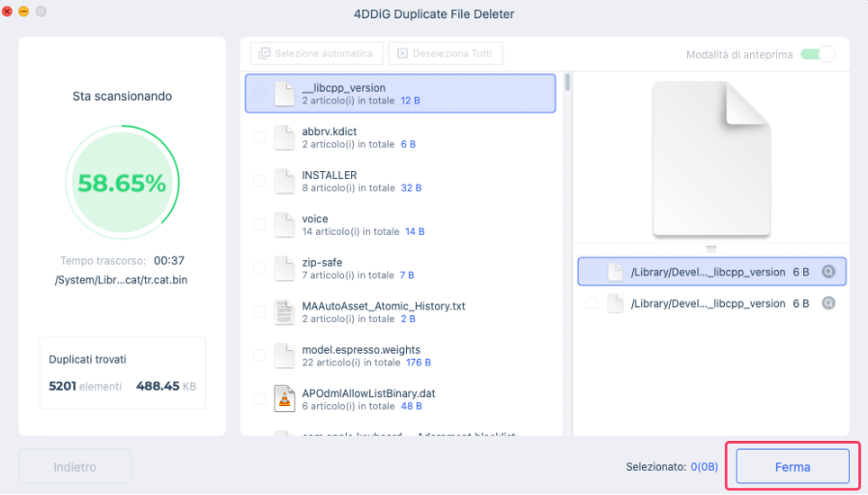Click the VLC cone icon of APOdmlAllowListBinary.dat
This screenshot has width=868, height=495.
[x=285, y=400]
